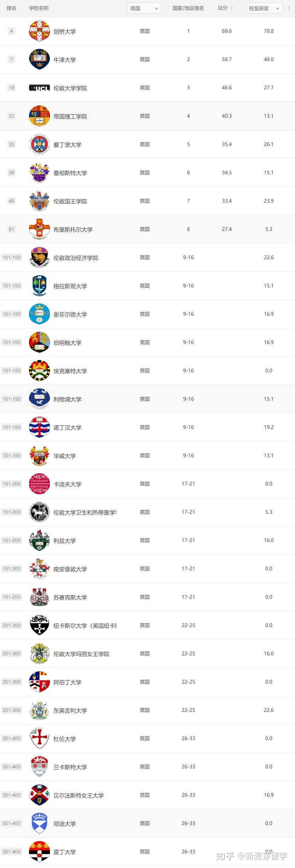Open the 伦敦政治经济学院 link

click(76, 258)
